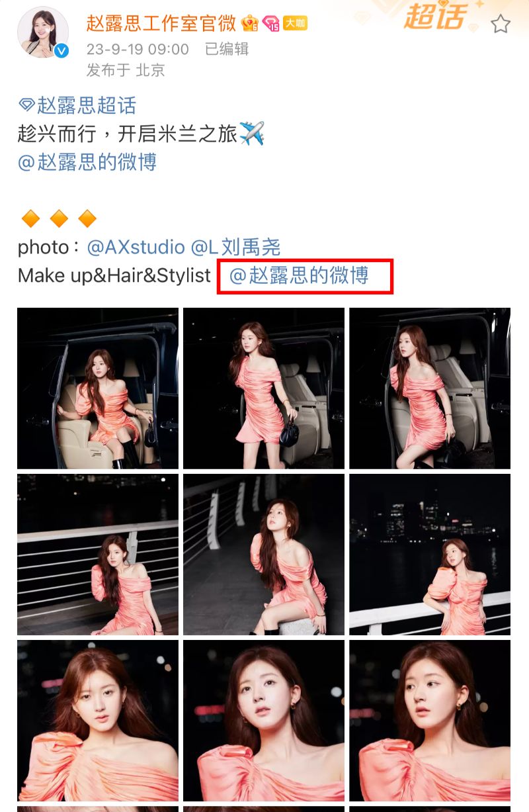Tap the star favorite icon
Screen dimensions: 529x812
tap(501, 24)
